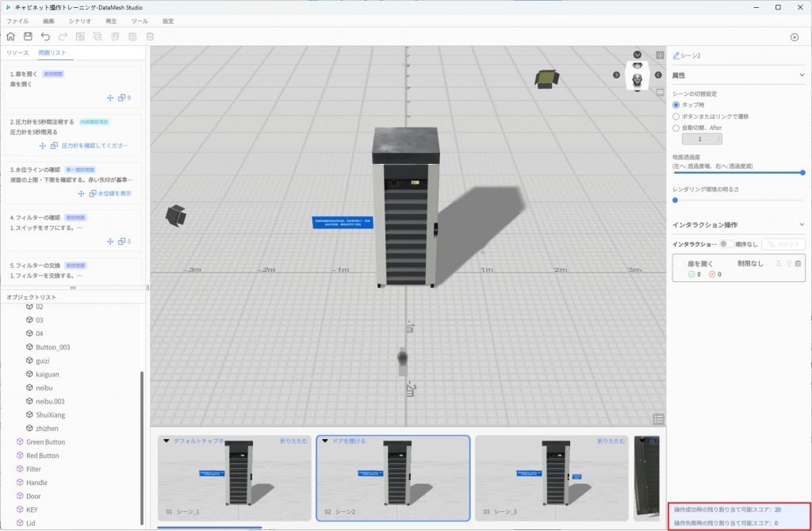Click the Undo arrow icon
Image resolution: width=812 pixels, height=531 pixels.
pyautogui.click(x=45, y=36)
